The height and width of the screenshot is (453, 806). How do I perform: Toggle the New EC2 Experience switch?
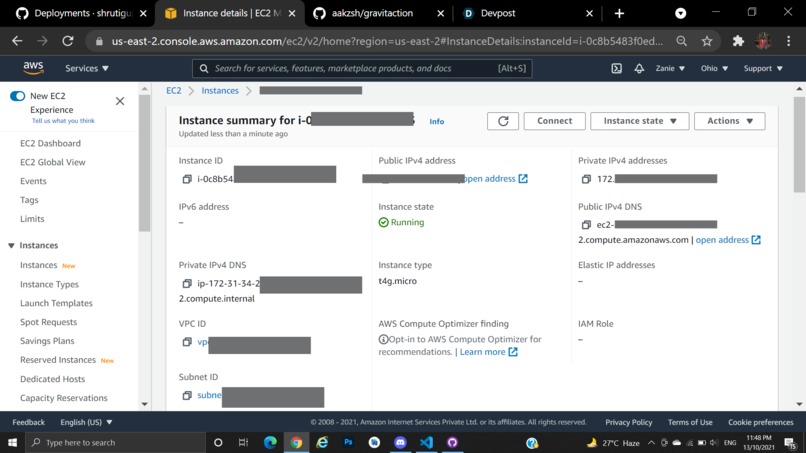tap(17, 96)
